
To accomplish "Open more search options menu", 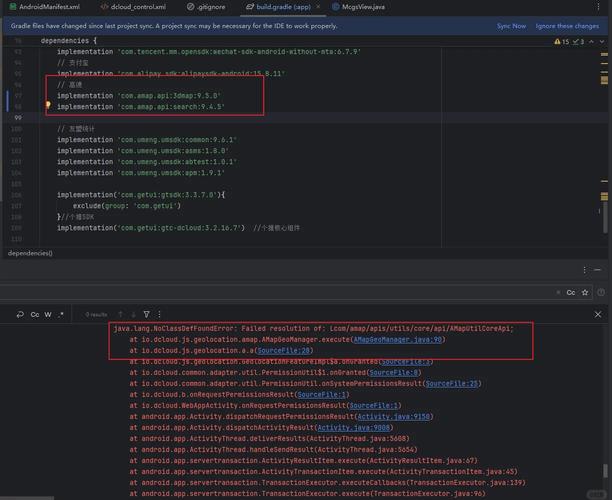I will pos(159,315).
